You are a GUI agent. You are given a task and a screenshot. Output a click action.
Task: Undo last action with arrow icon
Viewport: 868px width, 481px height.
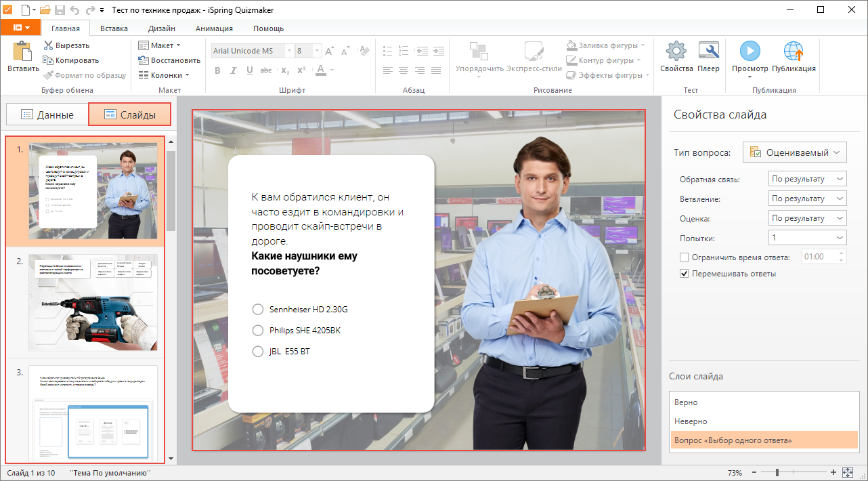click(74, 9)
